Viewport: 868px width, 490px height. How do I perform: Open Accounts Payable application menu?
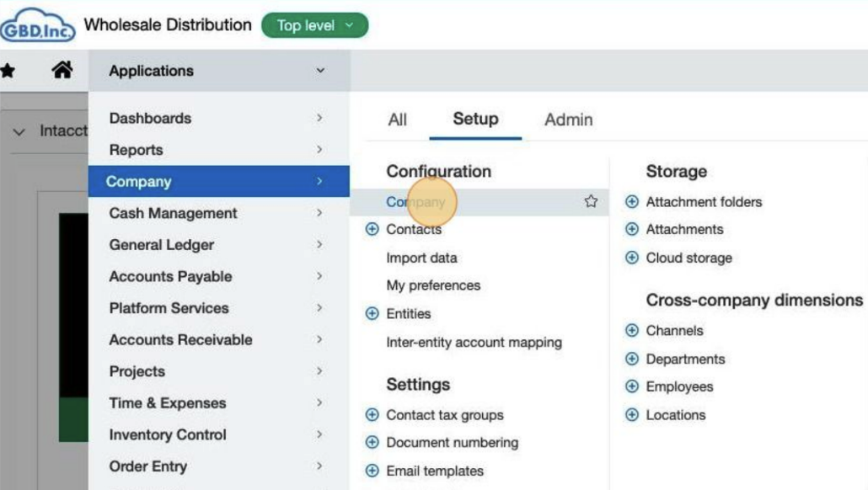(170, 277)
